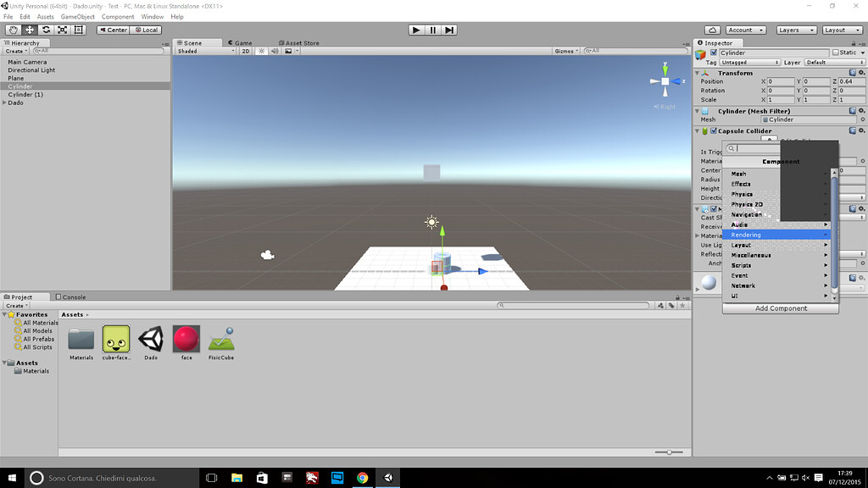The image size is (868, 488).
Task: Select the red face material thumbnail
Action: tap(186, 338)
